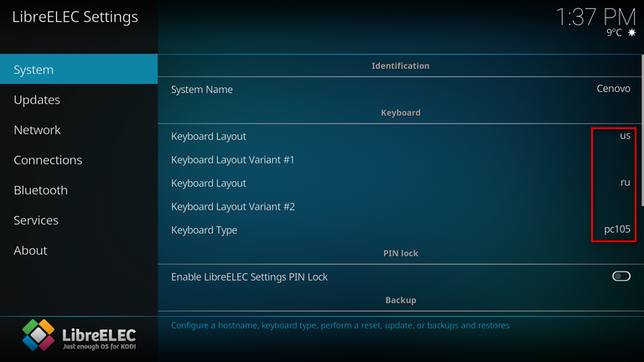Change first Keyboard Layout set to us
Viewport: 644px width, 362px height.
[x=400, y=136]
